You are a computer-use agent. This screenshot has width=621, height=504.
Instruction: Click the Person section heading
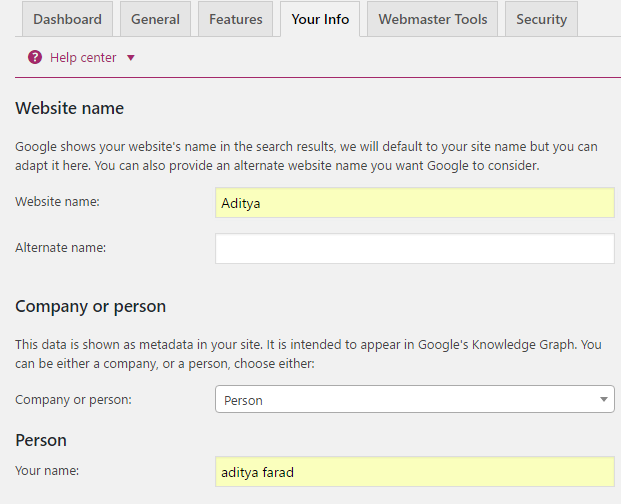pyautogui.click(x=41, y=440)
